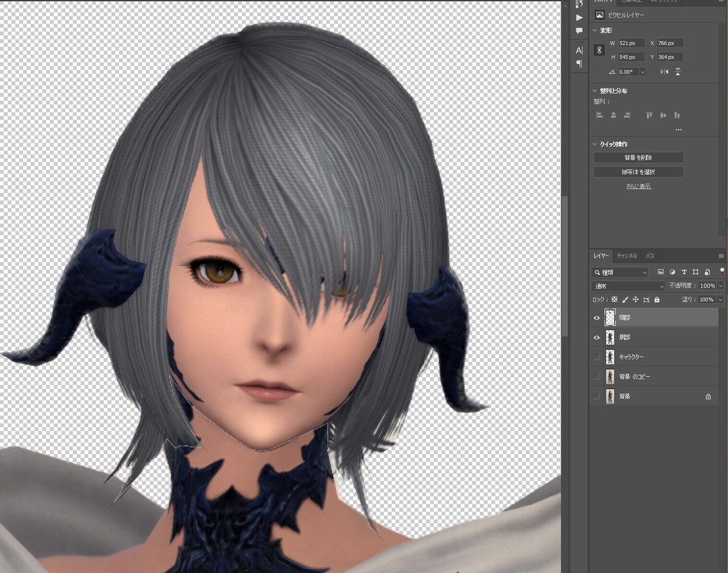Hide the 頭部 layer

click(597, 317)
